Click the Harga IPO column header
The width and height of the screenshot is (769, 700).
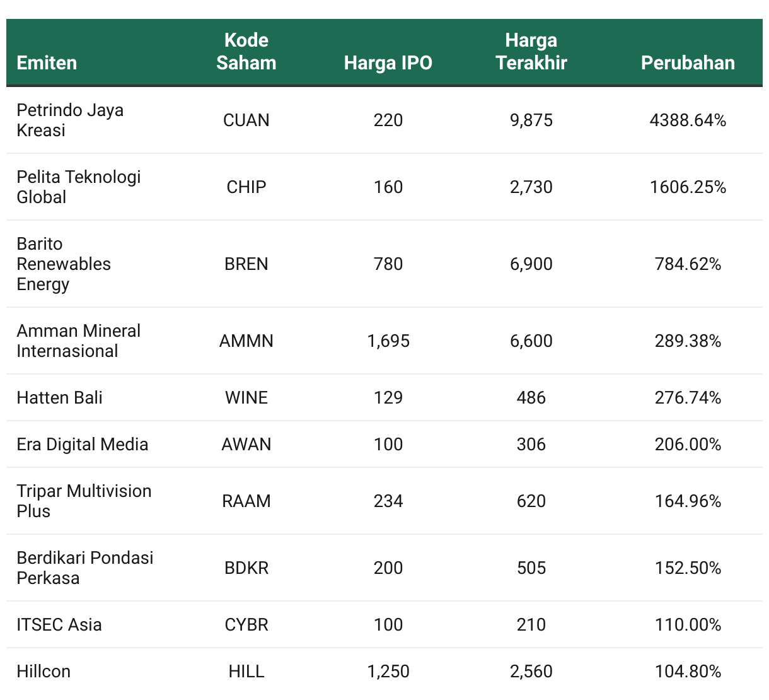pos(388,62)
